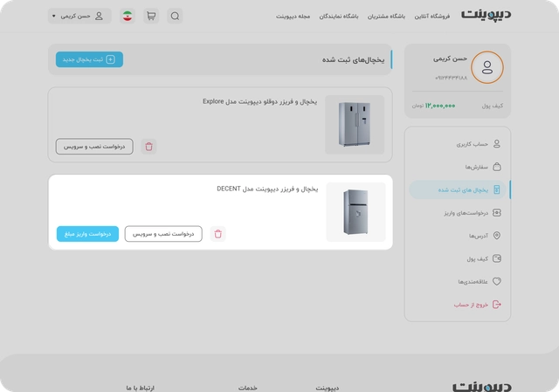Open حساب کاربری in sidebar

[458, 144]
